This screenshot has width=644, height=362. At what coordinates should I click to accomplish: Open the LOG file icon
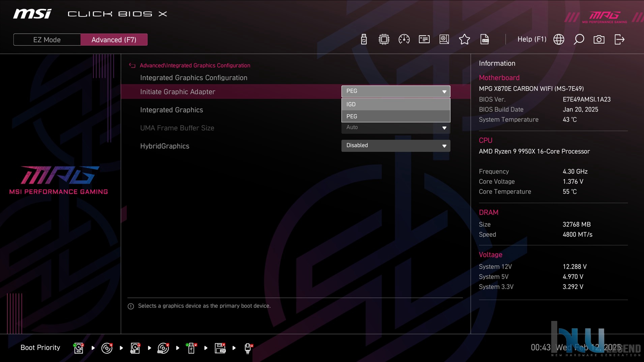[x=485, y=39]
